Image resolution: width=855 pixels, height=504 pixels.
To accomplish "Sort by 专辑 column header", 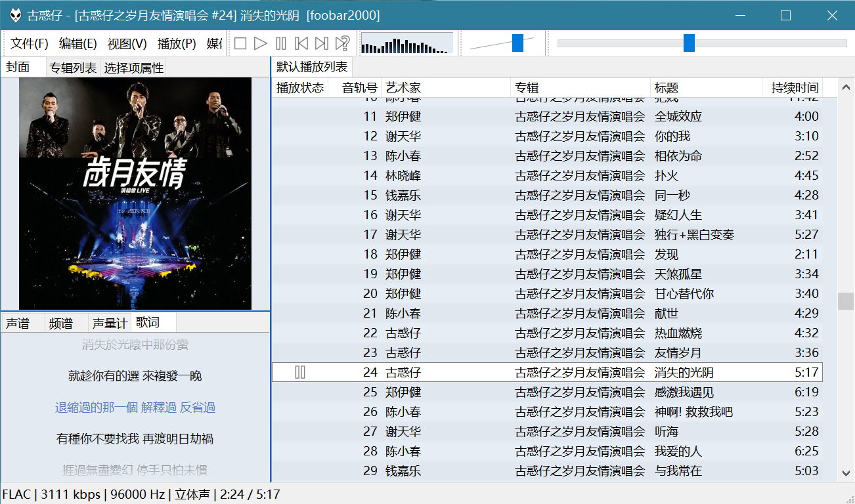I will [x=581, y=88].
